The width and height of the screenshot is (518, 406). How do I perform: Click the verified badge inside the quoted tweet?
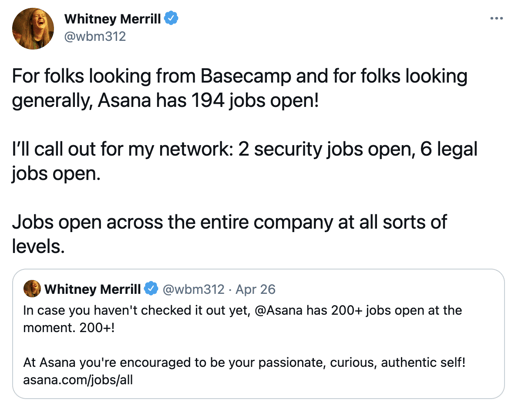(x=151, y=289)
